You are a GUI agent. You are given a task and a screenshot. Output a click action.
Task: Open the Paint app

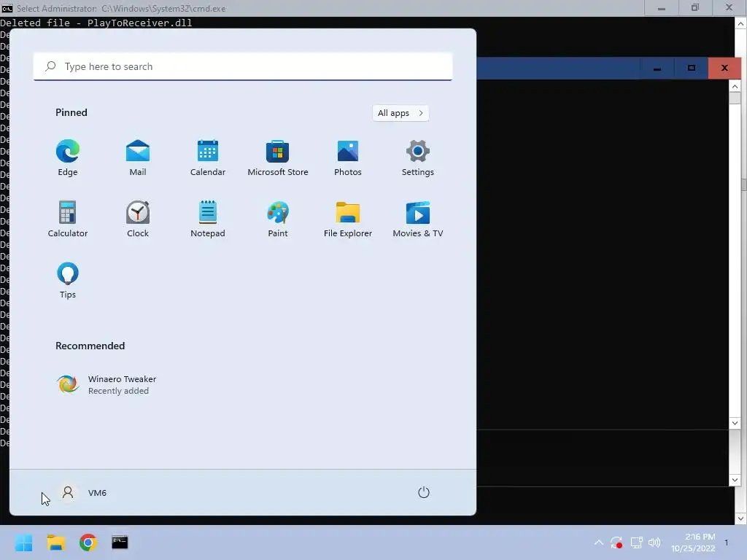(278, 219)
